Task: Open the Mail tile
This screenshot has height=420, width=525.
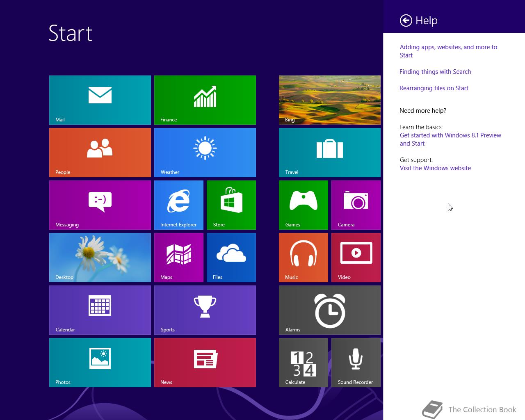Action: pyautogui.click(x=100, y=100)
